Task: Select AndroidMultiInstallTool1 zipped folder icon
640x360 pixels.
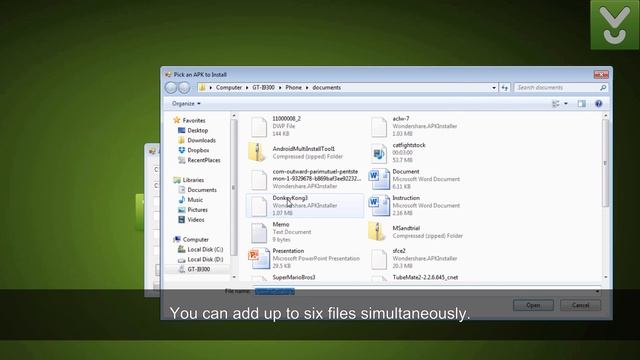Action: pos(258,152)
